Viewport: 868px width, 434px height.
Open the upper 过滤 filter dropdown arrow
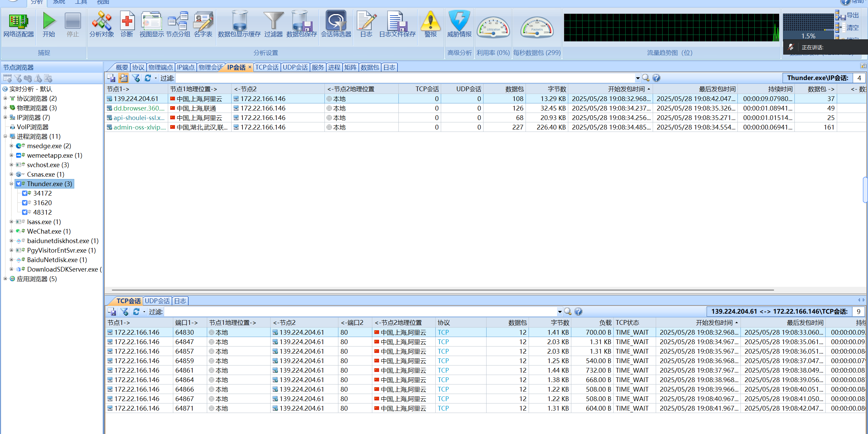[x=637, y=78]
